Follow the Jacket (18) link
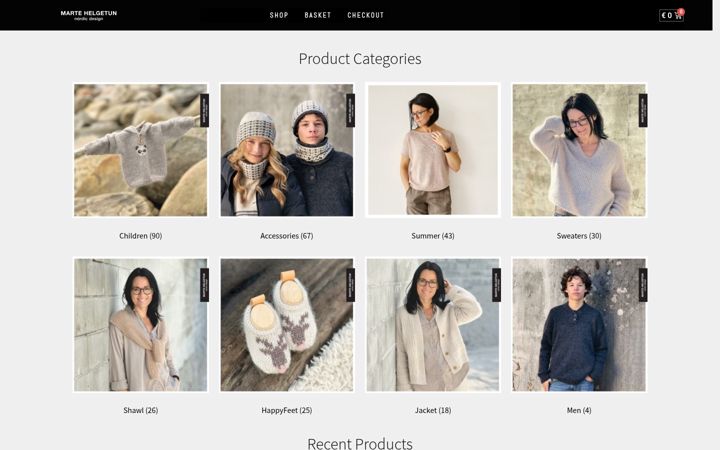Image resolution: width=720 pixels, height=450 pixels. coord(433,410)
